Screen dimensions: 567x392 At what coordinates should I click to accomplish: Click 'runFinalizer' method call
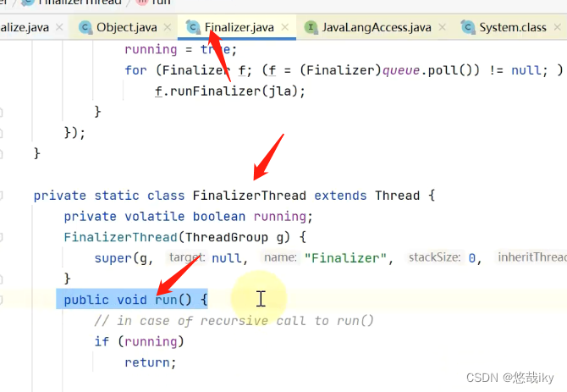pyautogui.click(x=215, y=91)
